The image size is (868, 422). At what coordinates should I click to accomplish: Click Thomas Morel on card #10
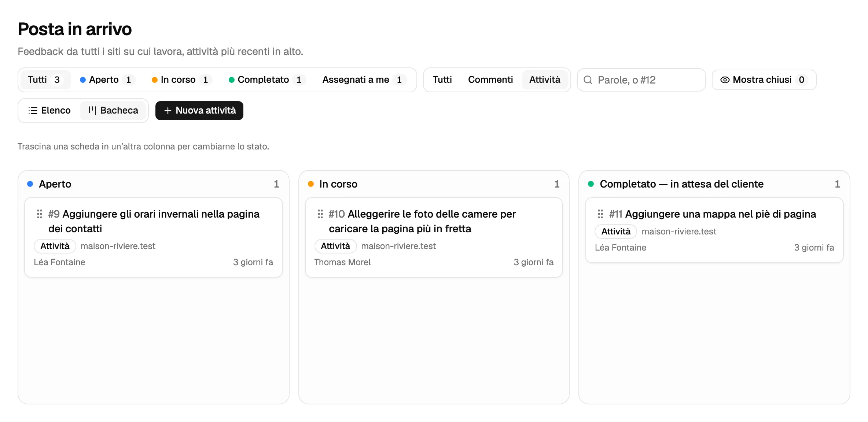[342, 262]
